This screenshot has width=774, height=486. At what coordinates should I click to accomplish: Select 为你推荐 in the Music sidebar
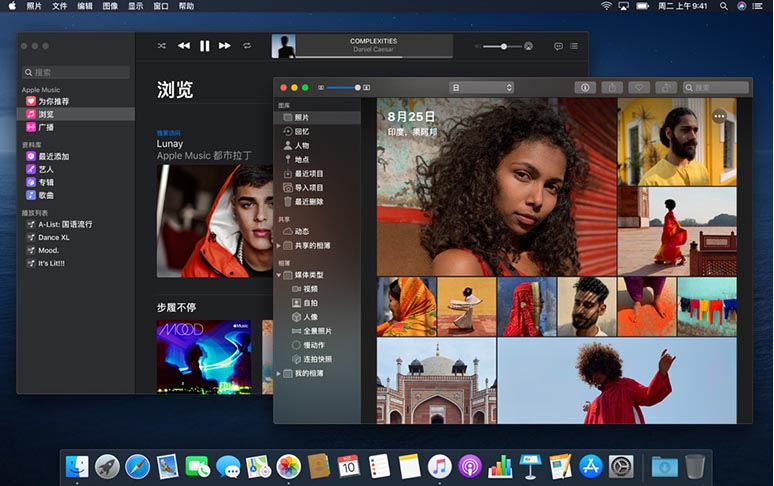(x=54, y=101)
